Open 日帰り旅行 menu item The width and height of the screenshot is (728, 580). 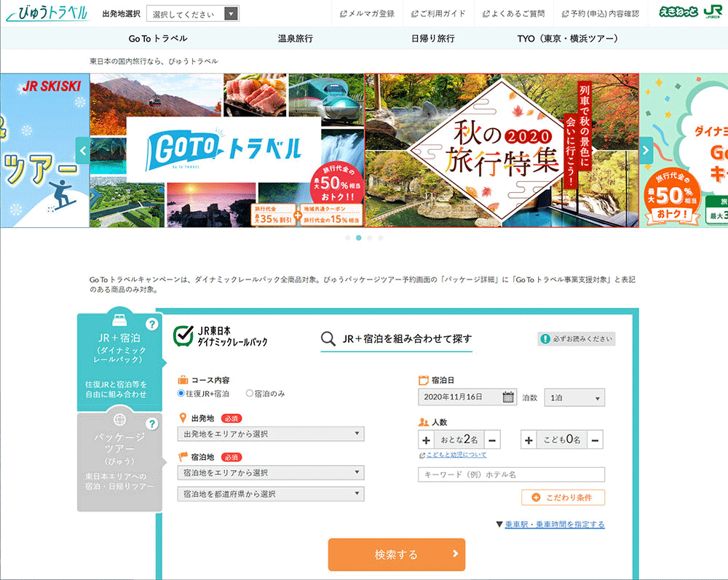432,39
